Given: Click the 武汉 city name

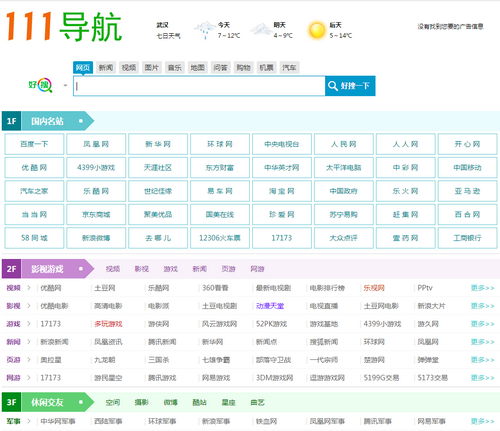Looking at the screenshot, I should click(x=162, y=25).
